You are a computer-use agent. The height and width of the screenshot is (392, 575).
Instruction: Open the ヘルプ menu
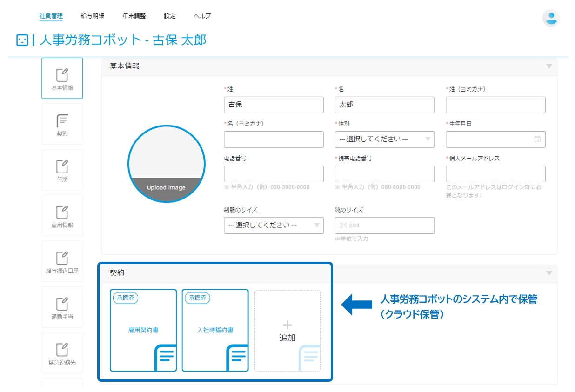click(x=202, y=16)
